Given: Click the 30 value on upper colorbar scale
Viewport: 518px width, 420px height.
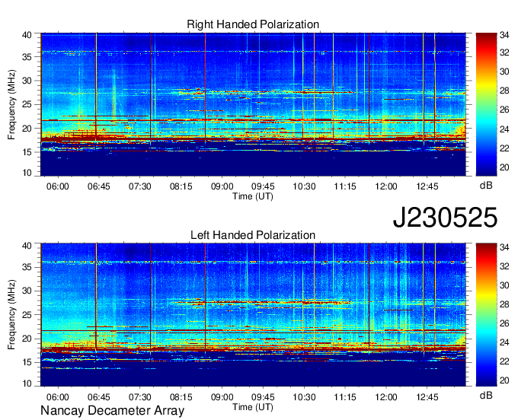Looking at the screenshot, I should tap(504, 72).
